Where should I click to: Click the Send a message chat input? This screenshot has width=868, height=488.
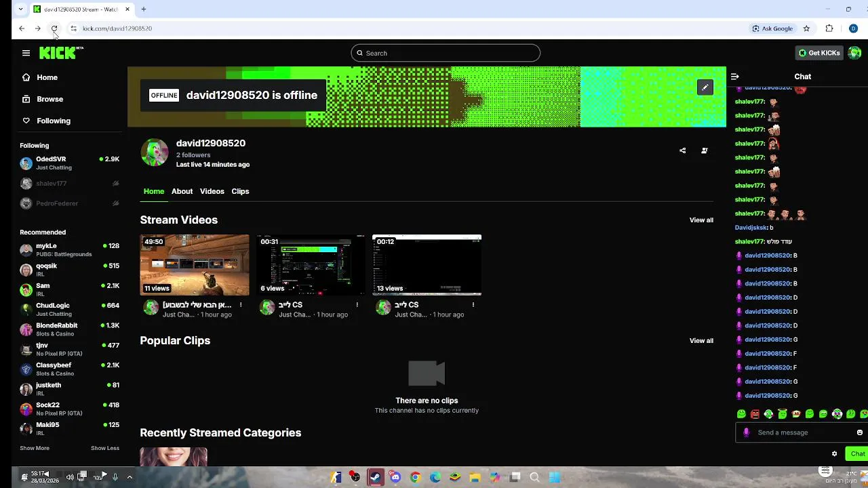(x=803, y=432)
